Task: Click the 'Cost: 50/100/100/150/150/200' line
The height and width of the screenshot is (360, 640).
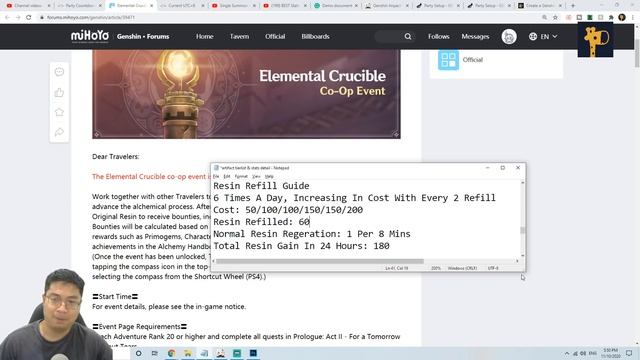Action: click(288, 210)
